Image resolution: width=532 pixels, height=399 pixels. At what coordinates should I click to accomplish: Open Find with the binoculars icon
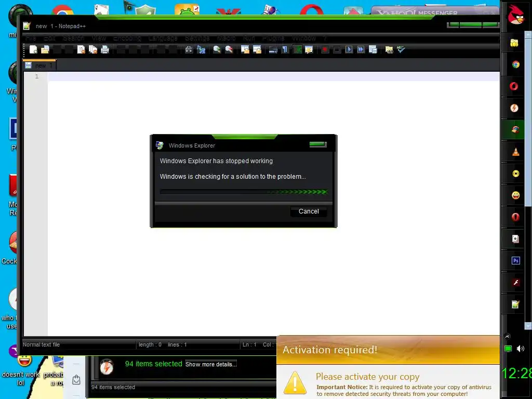(189, 49)
